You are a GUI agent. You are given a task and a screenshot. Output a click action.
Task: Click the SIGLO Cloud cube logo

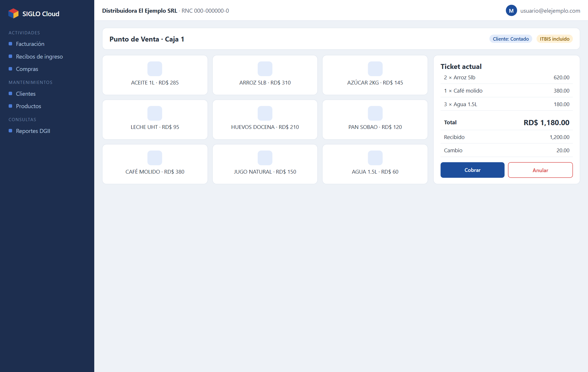click(14, 14)
